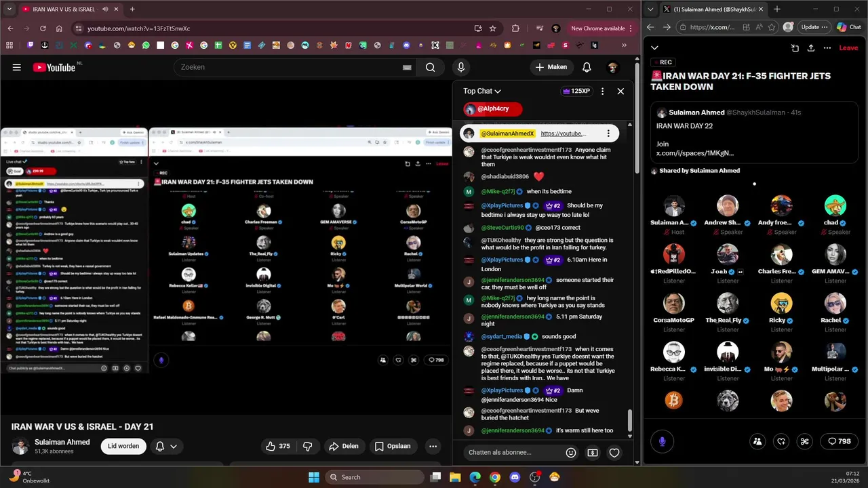Bookmark this page with the star icon
This screenshot has height=488, width=868.
(493, 28)
